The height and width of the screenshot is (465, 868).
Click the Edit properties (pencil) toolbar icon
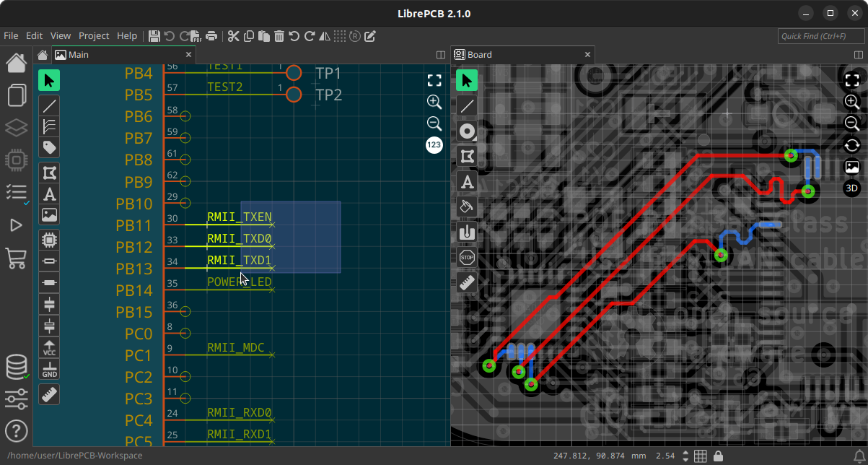click(370, 35)
